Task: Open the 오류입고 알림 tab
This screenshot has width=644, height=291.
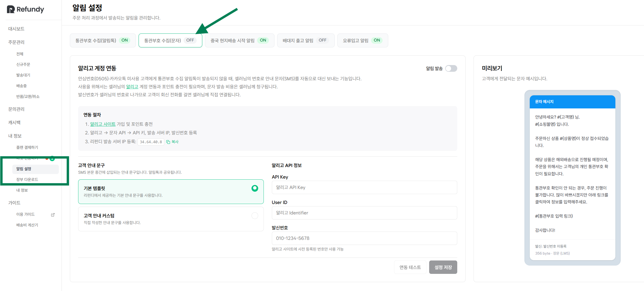Action: pos(363,40)
